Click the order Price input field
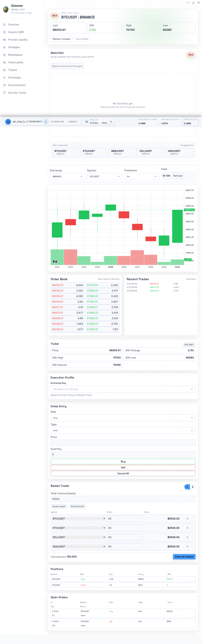This screenshot has height=644, width=202. (x=123, y=443)
